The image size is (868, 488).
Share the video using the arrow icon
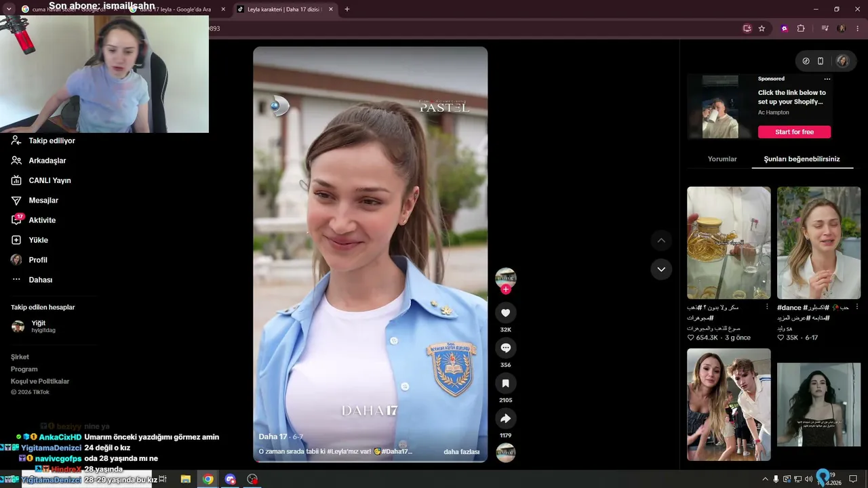click(x=505, y=419)
